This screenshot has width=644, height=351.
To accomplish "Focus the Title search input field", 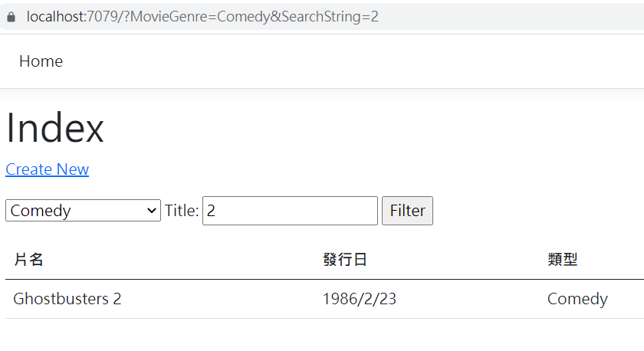I will [x=290, y=211].
